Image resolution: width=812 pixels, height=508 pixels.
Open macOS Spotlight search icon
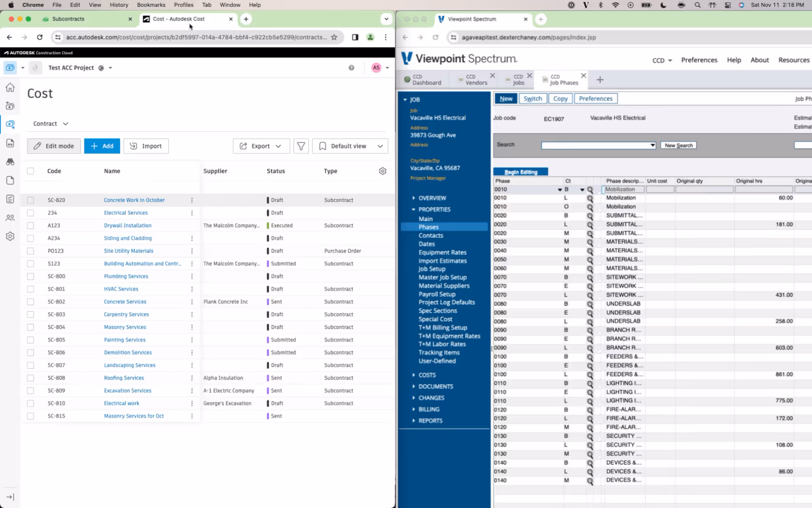[x=697, y=5]
